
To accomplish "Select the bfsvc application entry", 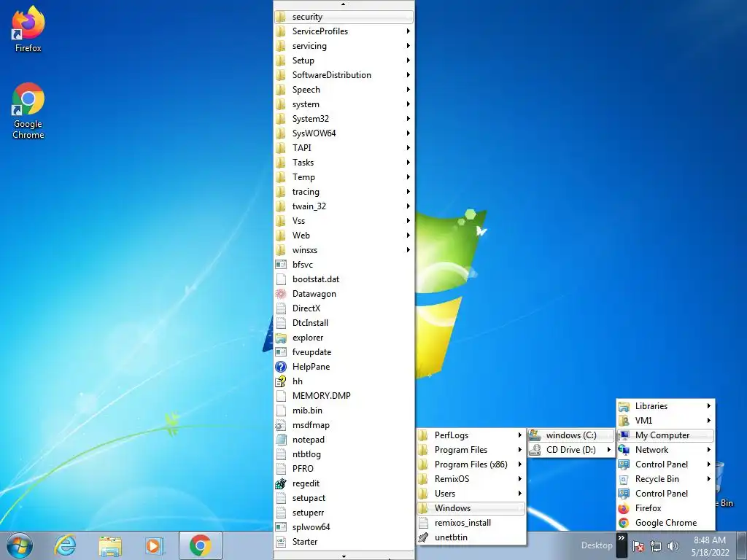I will coord(344,264).
